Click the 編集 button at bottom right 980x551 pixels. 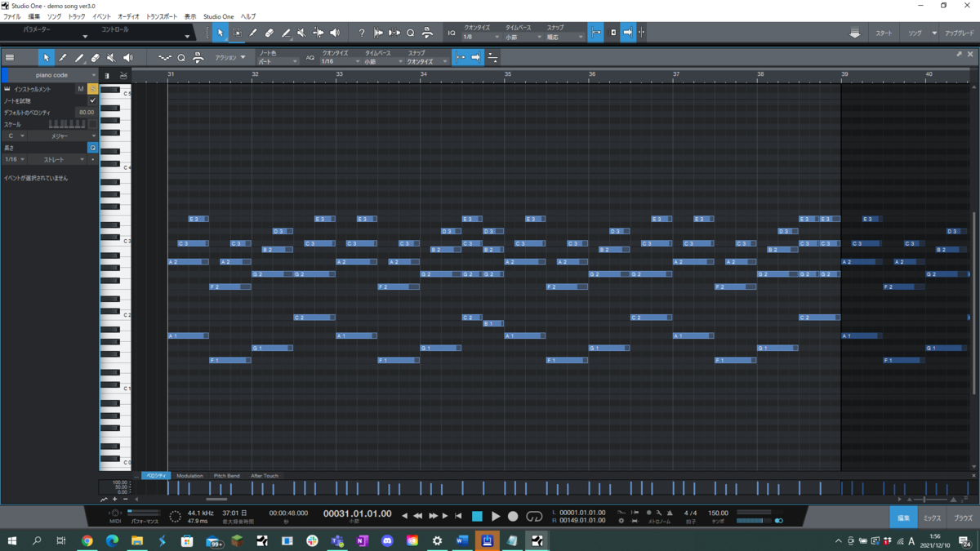[903, 518]
